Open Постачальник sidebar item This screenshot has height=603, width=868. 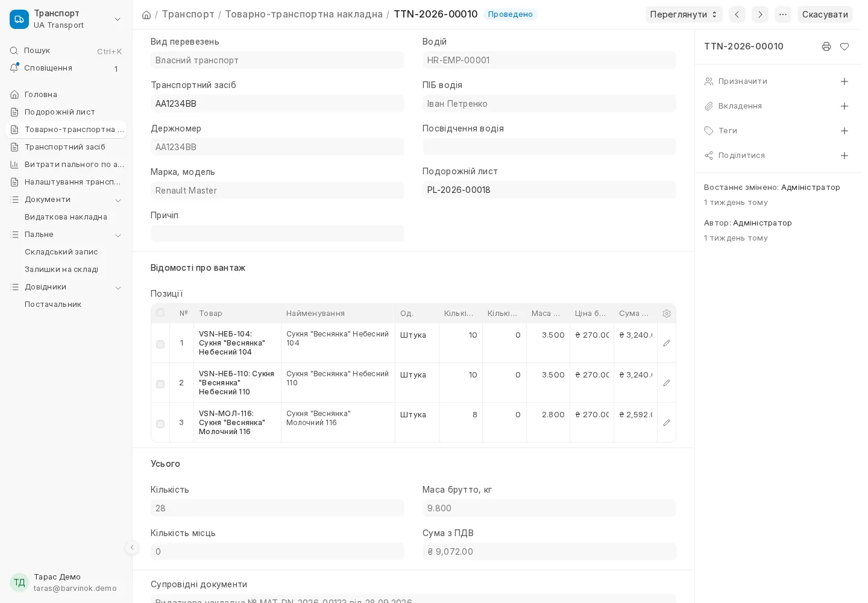pos(66,305)
